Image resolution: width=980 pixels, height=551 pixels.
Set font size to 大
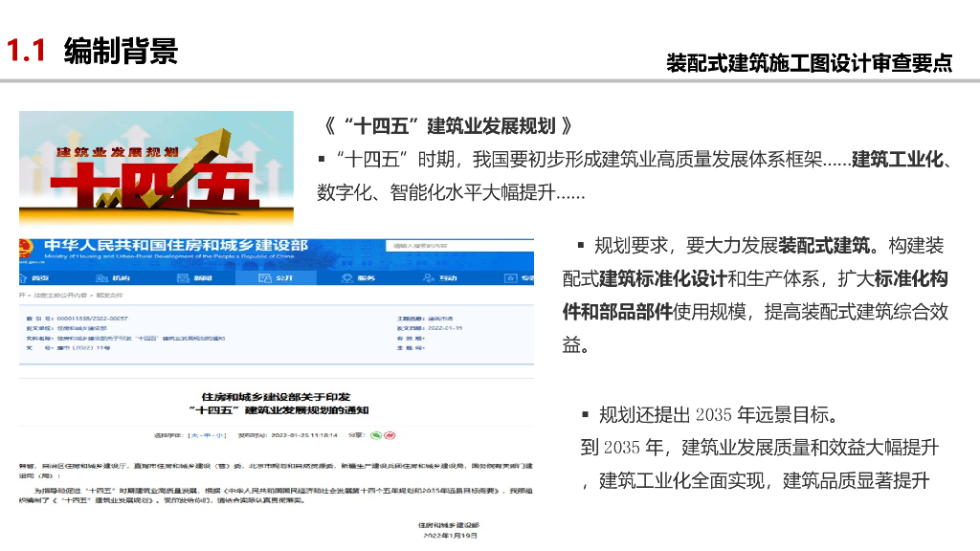[x=194, y=435]
